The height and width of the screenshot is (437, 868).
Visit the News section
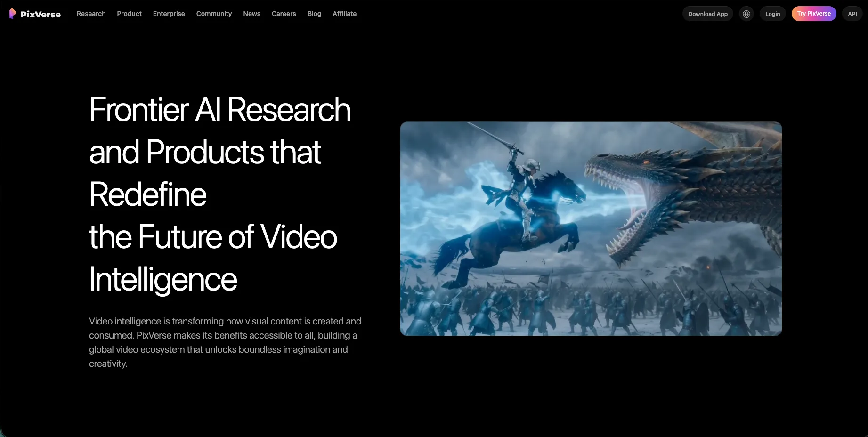point(252,14)
